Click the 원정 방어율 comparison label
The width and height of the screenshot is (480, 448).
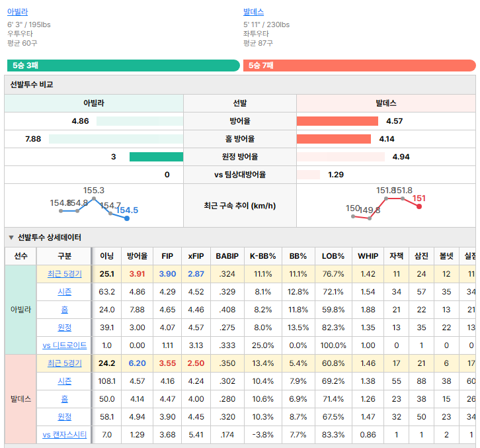(240, 157)
